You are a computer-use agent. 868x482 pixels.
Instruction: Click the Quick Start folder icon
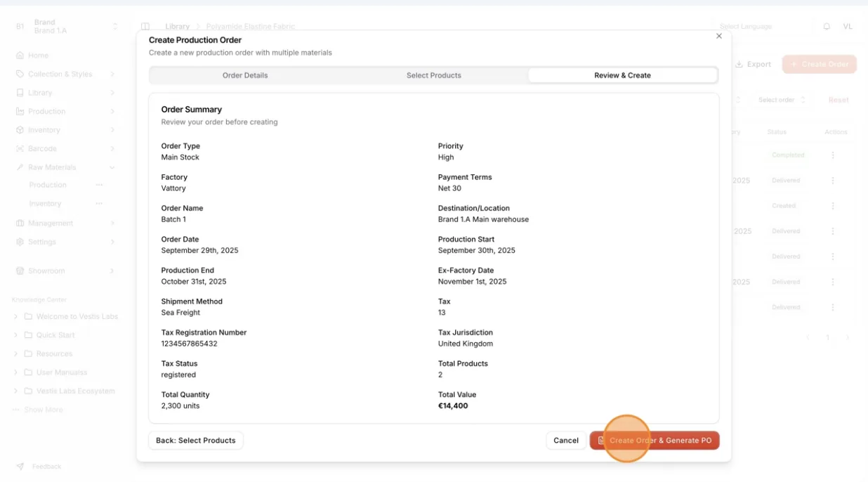click(28, 335)
